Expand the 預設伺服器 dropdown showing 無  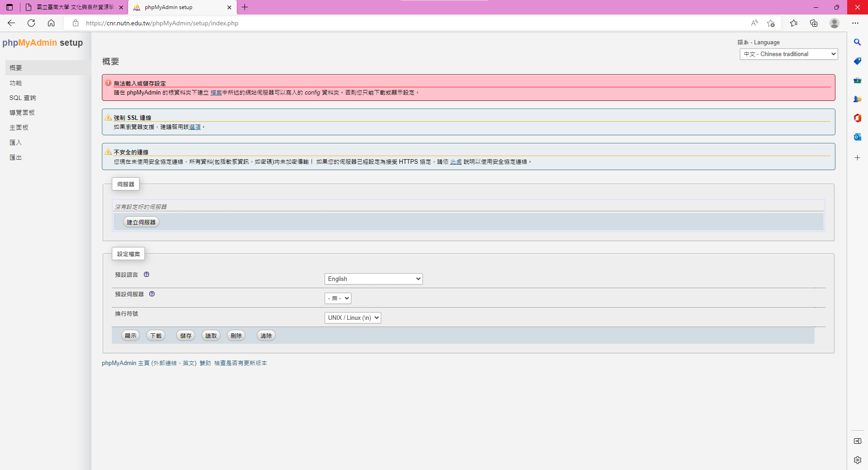[x=338, y=298]
